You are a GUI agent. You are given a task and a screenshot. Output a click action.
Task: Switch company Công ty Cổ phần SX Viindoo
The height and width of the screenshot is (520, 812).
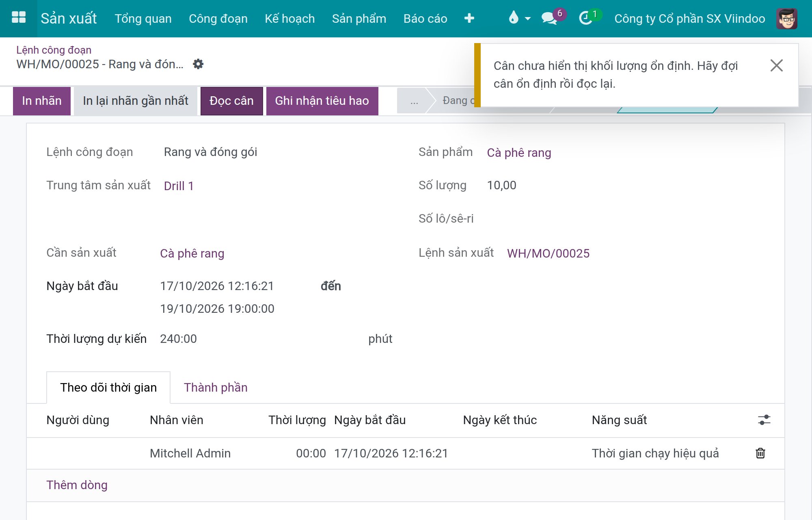point(689,19)
